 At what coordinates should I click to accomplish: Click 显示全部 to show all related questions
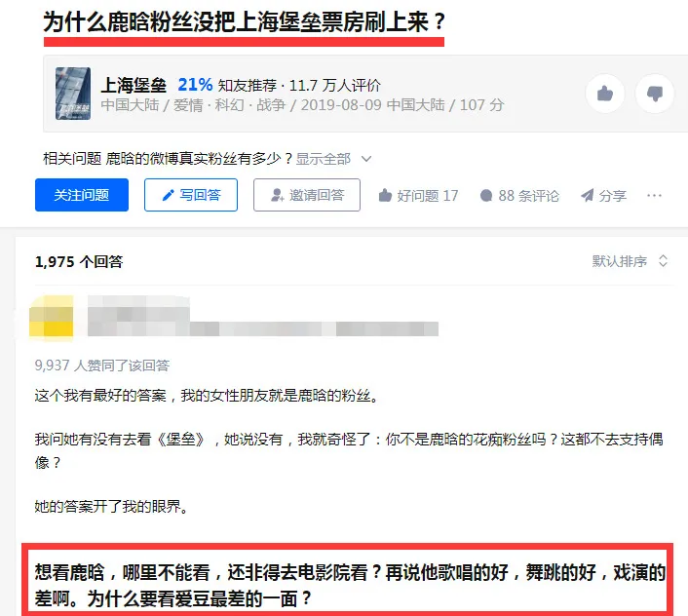coord(324,159)
